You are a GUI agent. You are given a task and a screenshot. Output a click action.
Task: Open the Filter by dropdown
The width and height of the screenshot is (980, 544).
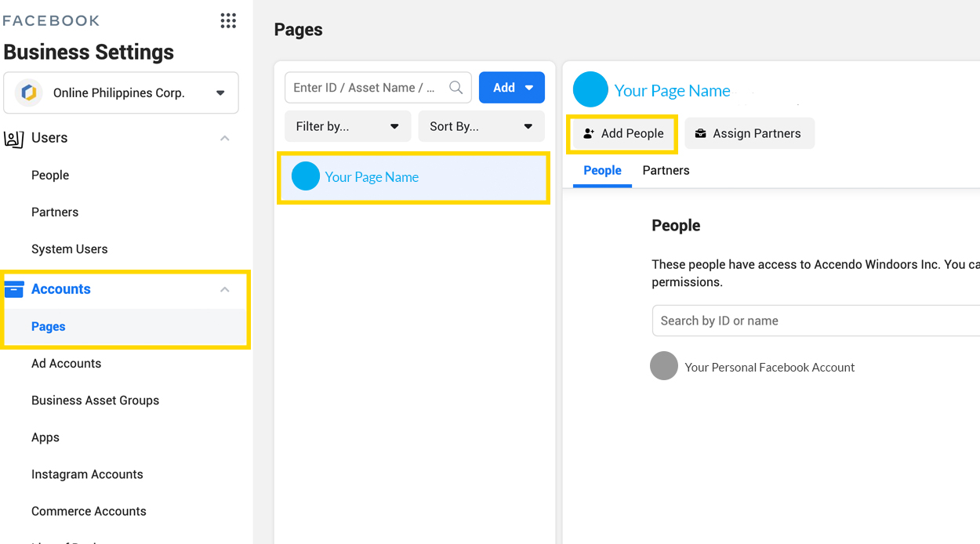347,126
